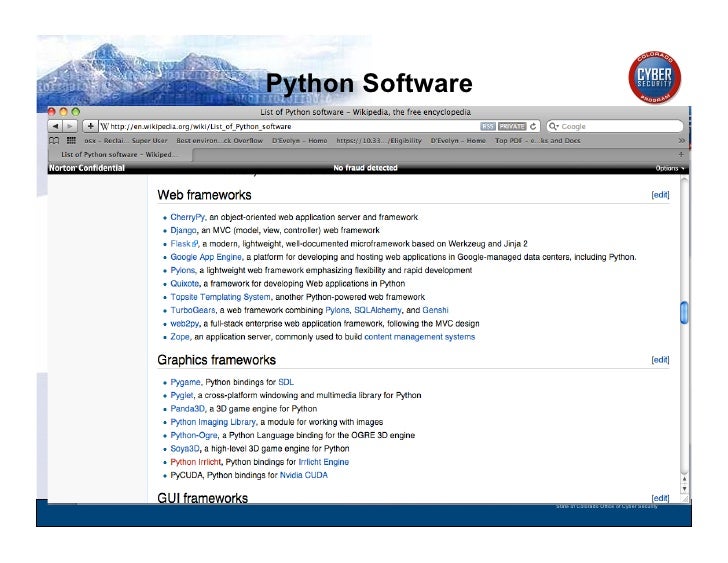728x563 pixels.
Task: Open the reading list book icon
Action: coord(51,141)
